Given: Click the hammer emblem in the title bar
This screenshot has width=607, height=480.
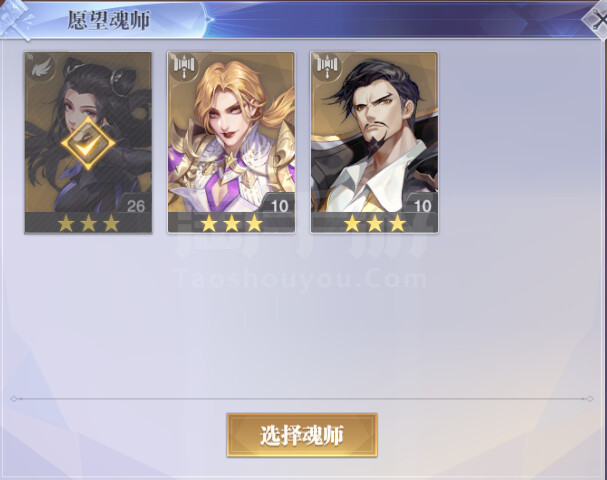Looking at the screenshot, I should pos(15,19).
